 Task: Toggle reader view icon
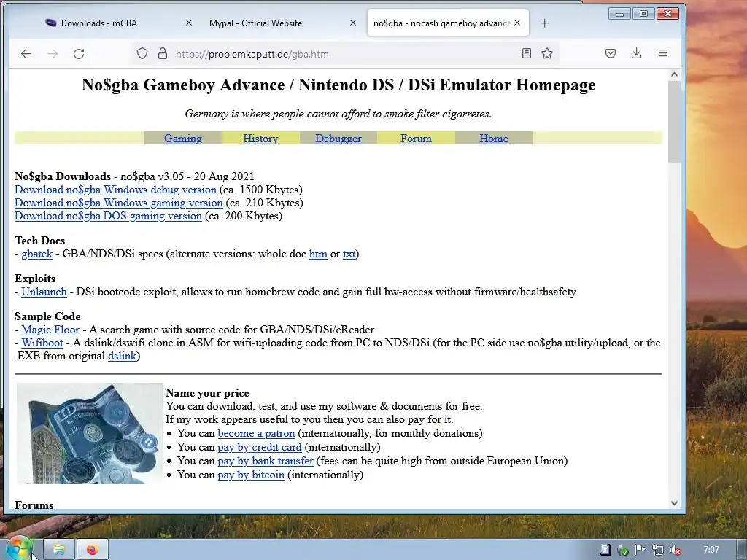click(x=527, y=53)
